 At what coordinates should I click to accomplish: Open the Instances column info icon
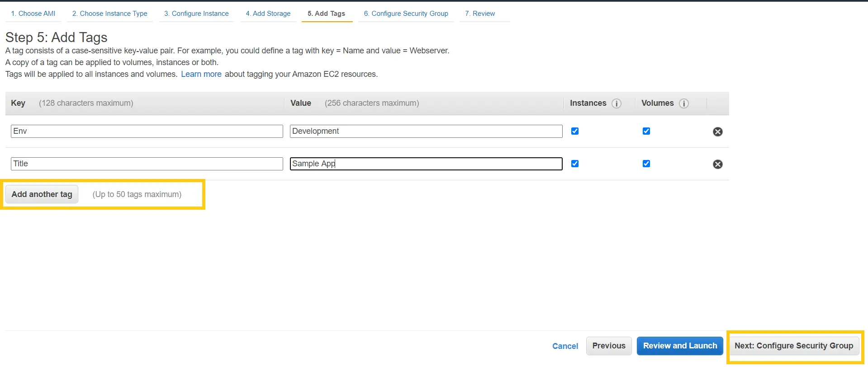point(616,104)
